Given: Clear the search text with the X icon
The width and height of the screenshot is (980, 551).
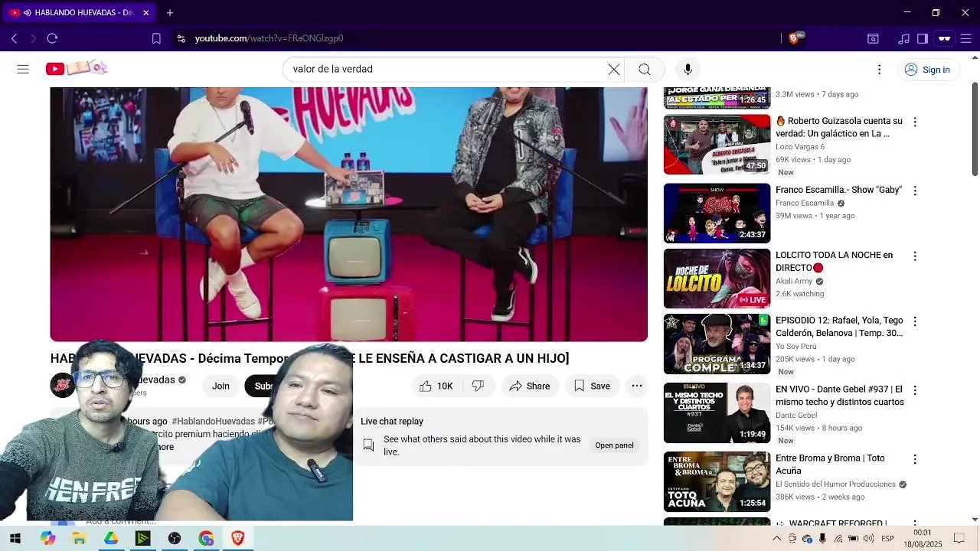Looking at the screenshot, I should (x=614, y=69).
